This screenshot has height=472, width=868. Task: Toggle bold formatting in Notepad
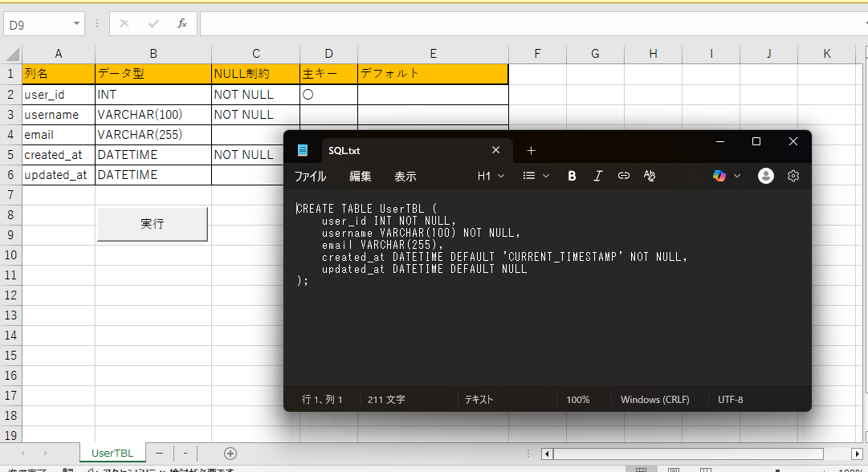(572, 176)
